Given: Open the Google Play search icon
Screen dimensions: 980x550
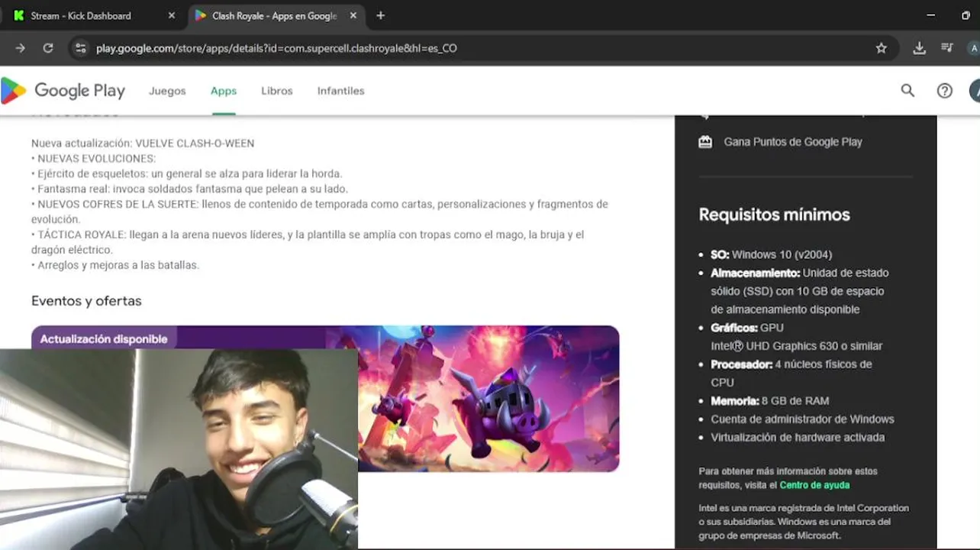Looking at the screenshot, I should pyautogui.click(x=907, y=91).
